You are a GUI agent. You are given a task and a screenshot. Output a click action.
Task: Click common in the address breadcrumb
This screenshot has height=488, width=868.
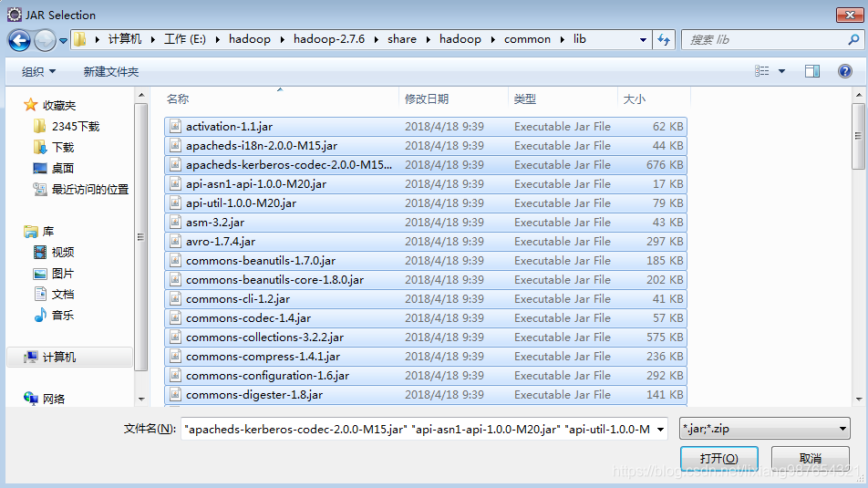coord(527,39)
